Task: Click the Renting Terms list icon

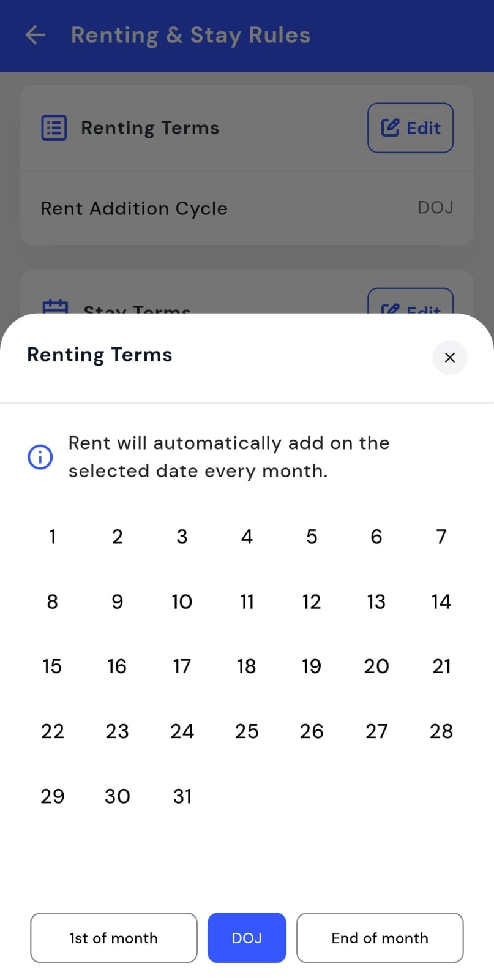Action: pos(54,128)
